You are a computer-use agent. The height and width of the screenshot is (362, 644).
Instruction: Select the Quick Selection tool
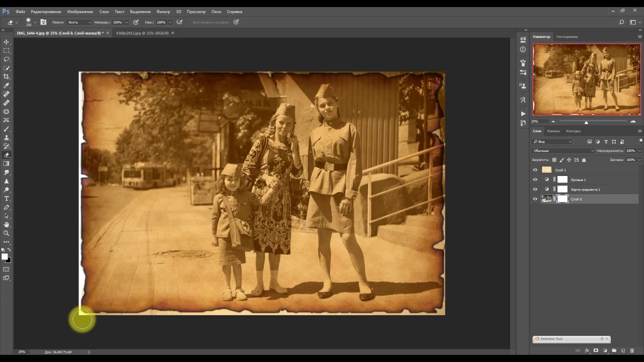pyautogui.click(x=7, y=68)
